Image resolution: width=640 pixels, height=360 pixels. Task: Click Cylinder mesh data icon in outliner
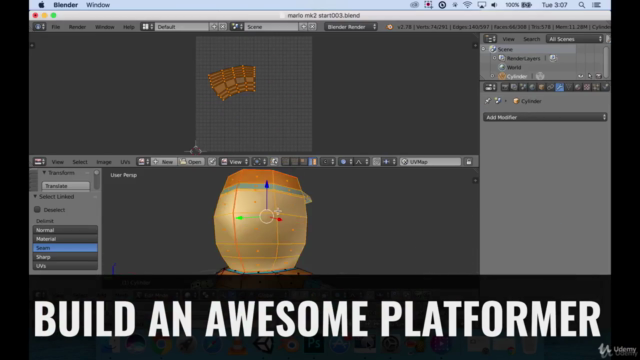tap(540, 76)
